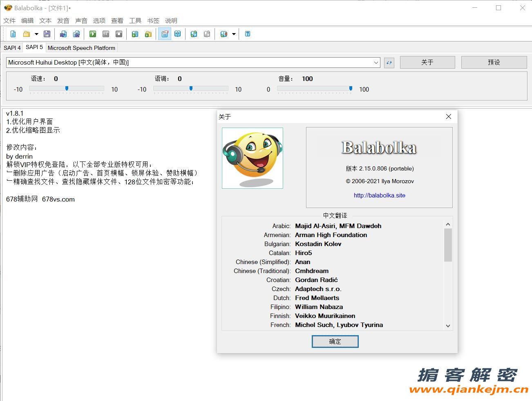Screen dimensions: 532x401
Task: Switch to the SAPI 4 tab
Action: click(x=12, y=48)
